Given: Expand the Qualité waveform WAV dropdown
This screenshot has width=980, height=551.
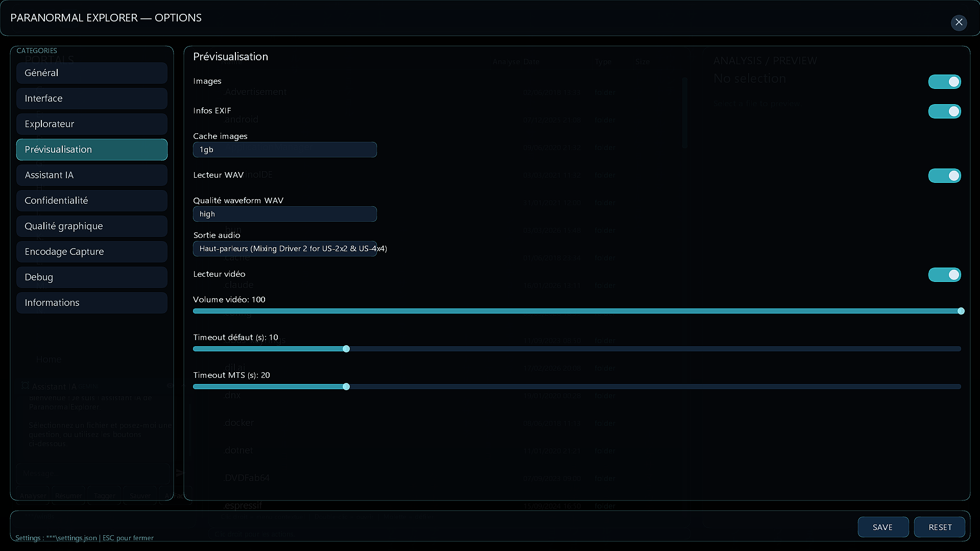Looking at the screenshot, I should (x=284, y=214).
